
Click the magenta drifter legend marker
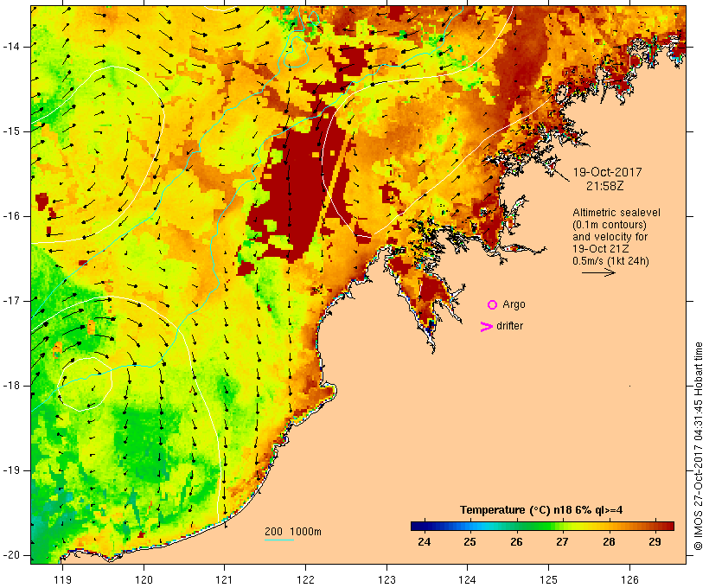click(486, 327)
